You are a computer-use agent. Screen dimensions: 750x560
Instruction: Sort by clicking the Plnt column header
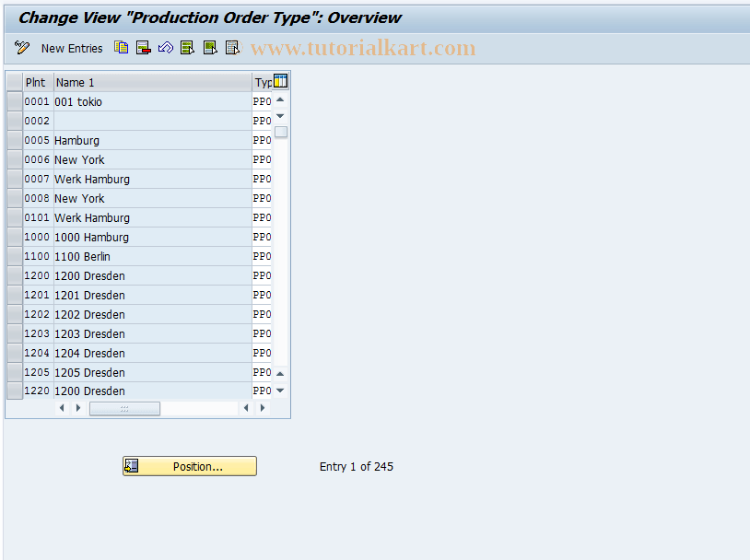[36, 82]
